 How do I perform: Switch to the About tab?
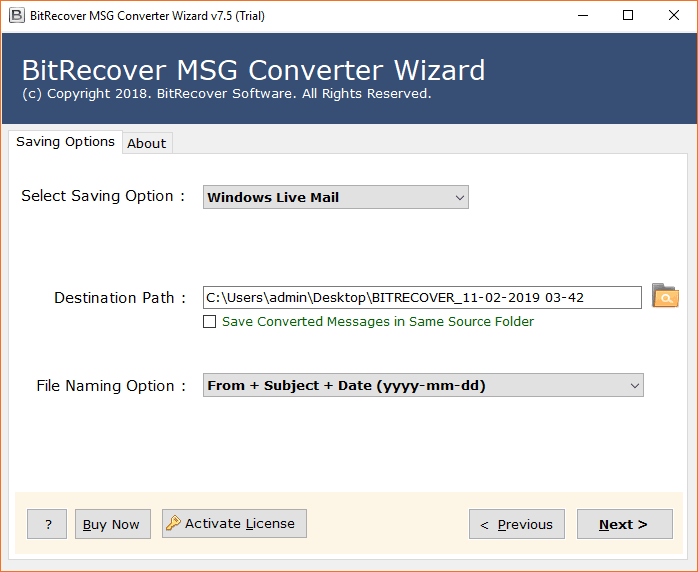pos(146,143)
